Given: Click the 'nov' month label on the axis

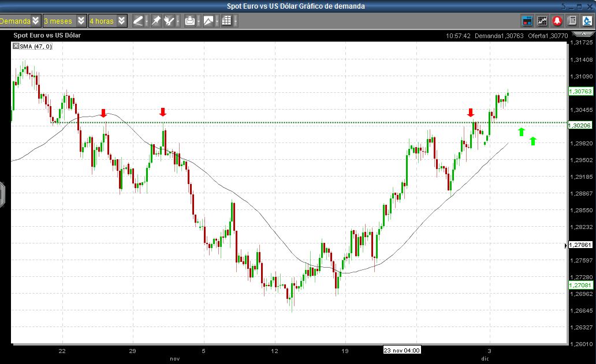Looking at the screenshot, I should point(175,359).
